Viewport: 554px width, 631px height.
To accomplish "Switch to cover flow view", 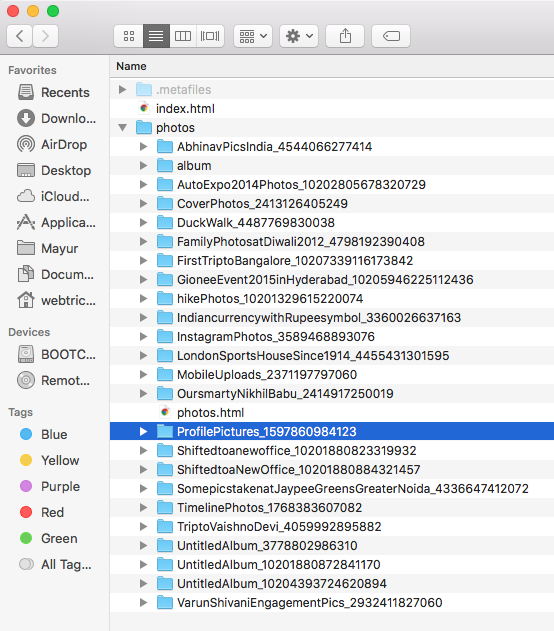I will click(x=210, y=36).
